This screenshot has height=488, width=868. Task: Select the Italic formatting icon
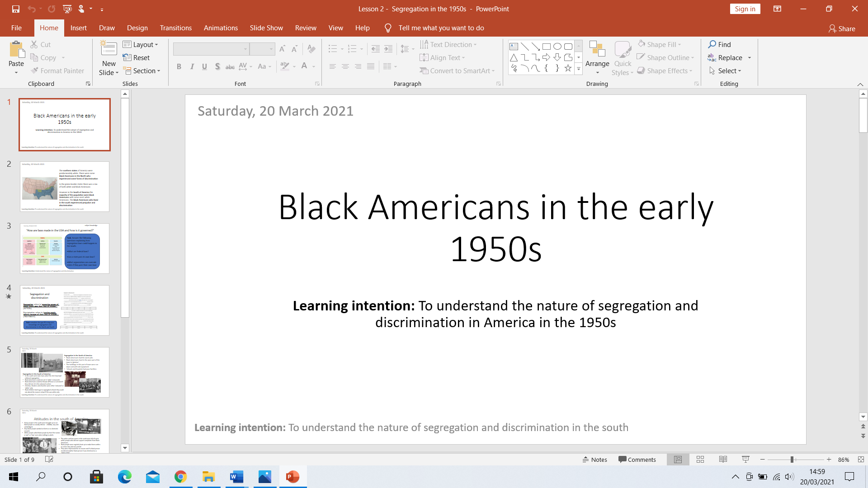click(x=192, y=66)
